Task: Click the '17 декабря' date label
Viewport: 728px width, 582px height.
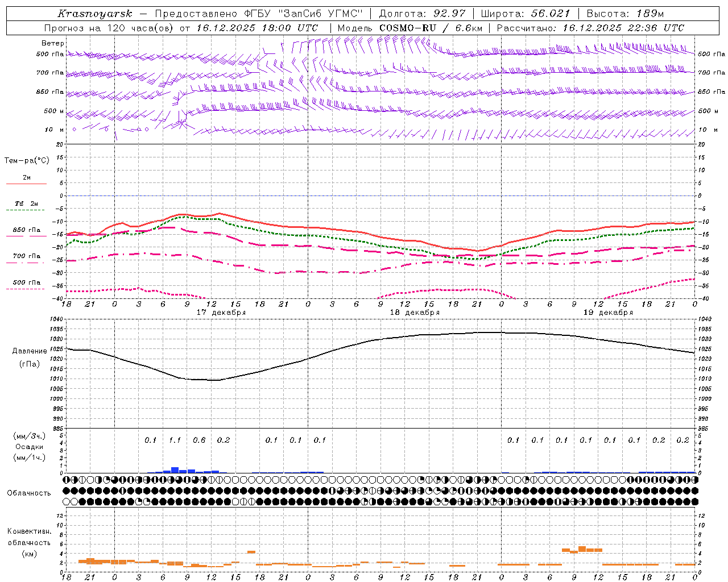Action: (x=221, y=313)
